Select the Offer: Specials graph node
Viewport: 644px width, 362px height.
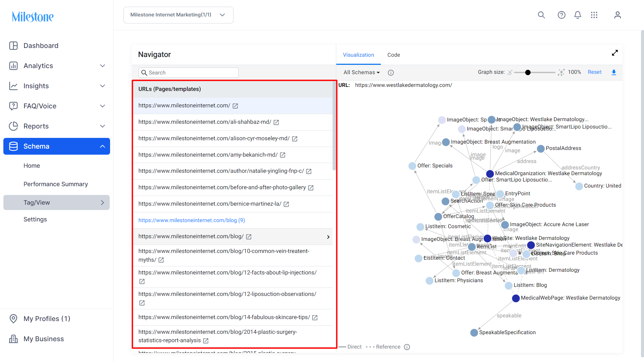click(x=412, y=166)
